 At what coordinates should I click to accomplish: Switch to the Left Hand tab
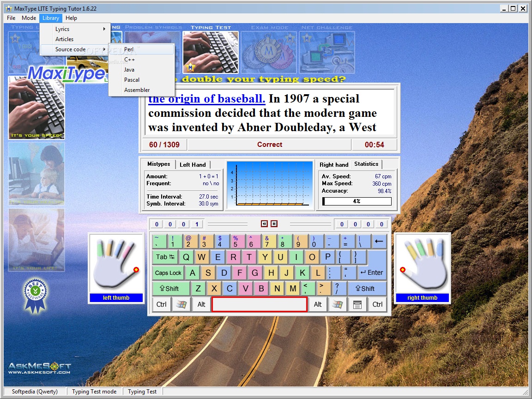(x=193, y=165)
